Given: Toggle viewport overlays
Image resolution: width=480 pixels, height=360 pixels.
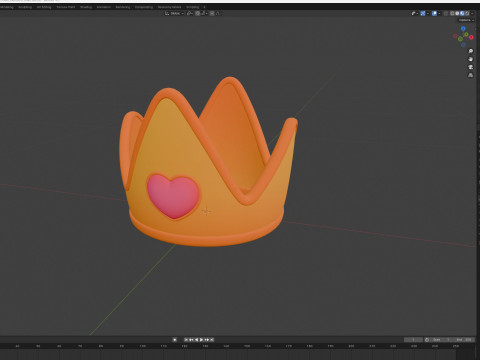Looking at the screenshot, I should [x=434, y=13].
